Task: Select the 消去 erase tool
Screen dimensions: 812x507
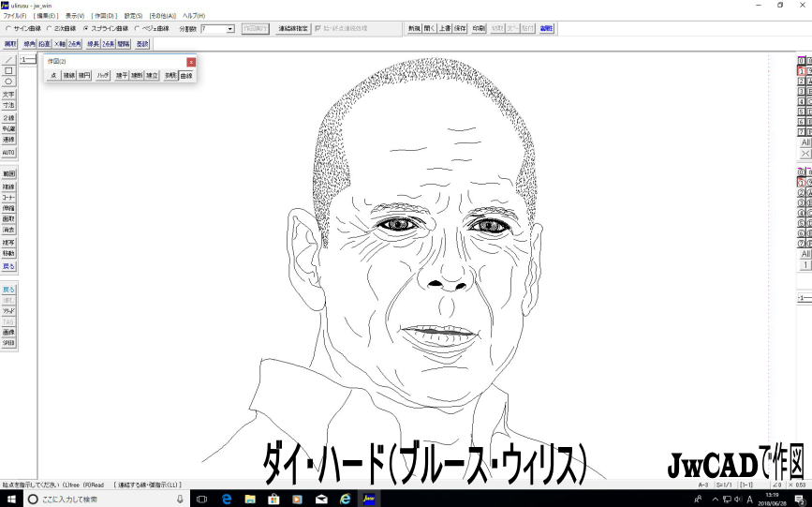Action: 8,230
